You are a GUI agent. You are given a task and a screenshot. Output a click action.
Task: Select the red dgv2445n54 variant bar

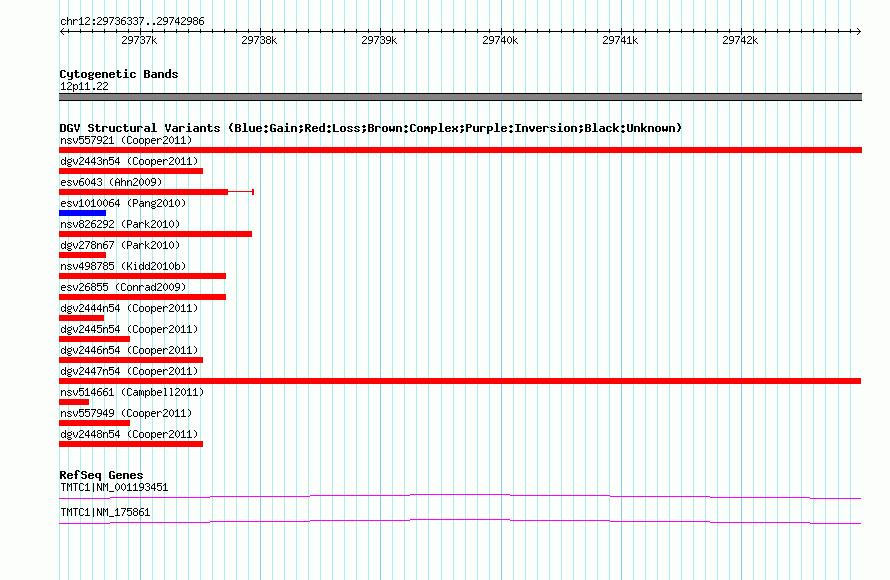tap(95, 339)
